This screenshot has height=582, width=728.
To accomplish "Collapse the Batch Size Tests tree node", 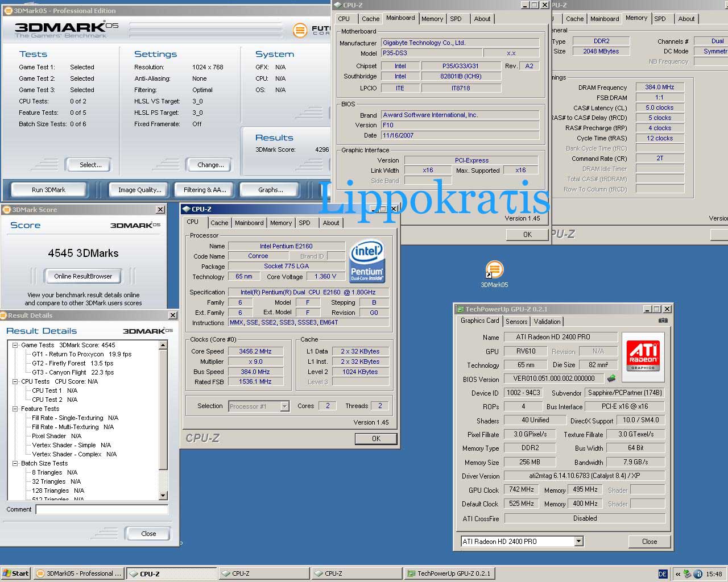I will [15, 463].
